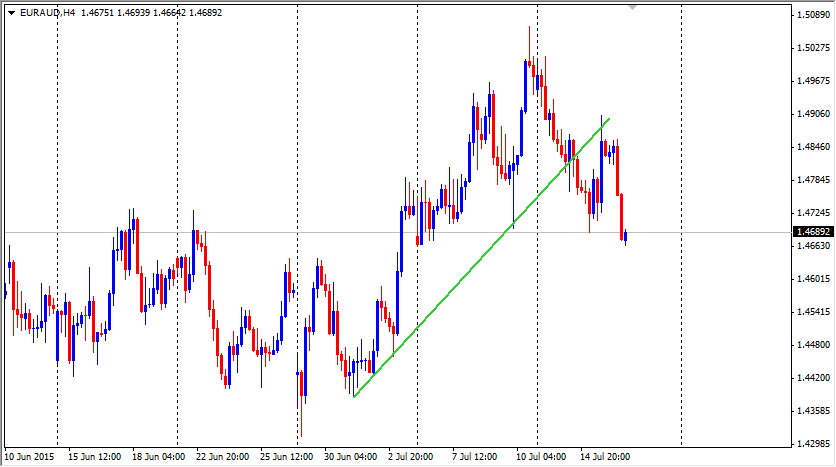Select the EURAUD,H4 symbol title text
The image size is (836, 467).
tap(47, 13)
